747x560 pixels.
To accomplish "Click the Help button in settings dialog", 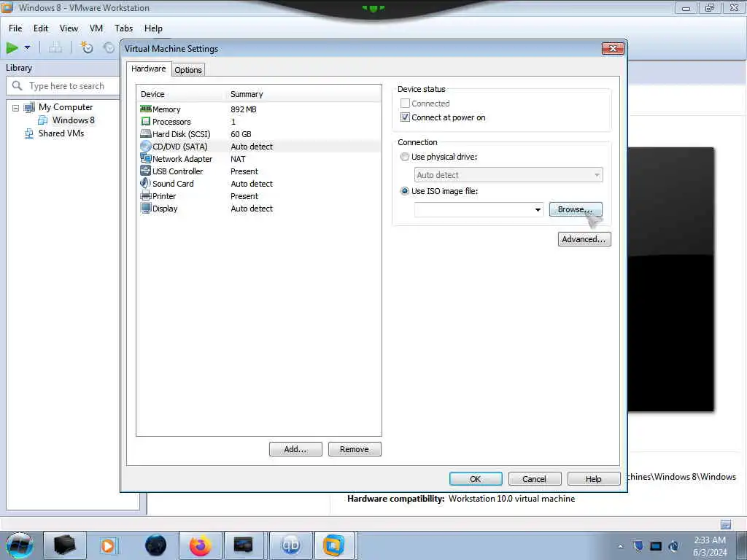I will tap(594, 478).
